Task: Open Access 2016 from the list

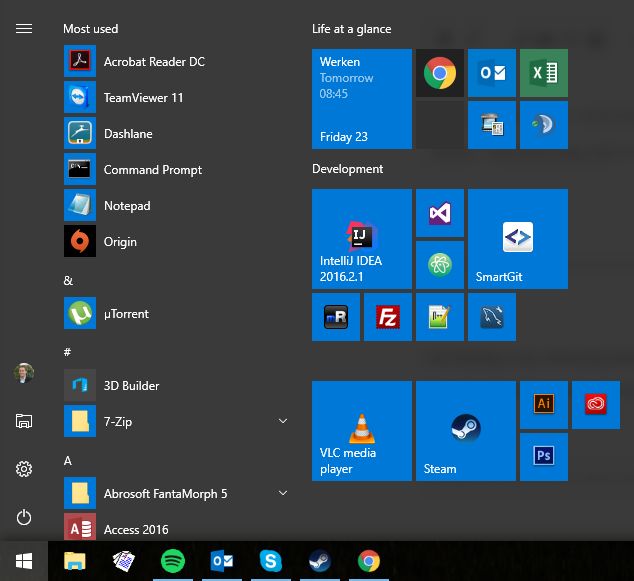Action: 176,528
